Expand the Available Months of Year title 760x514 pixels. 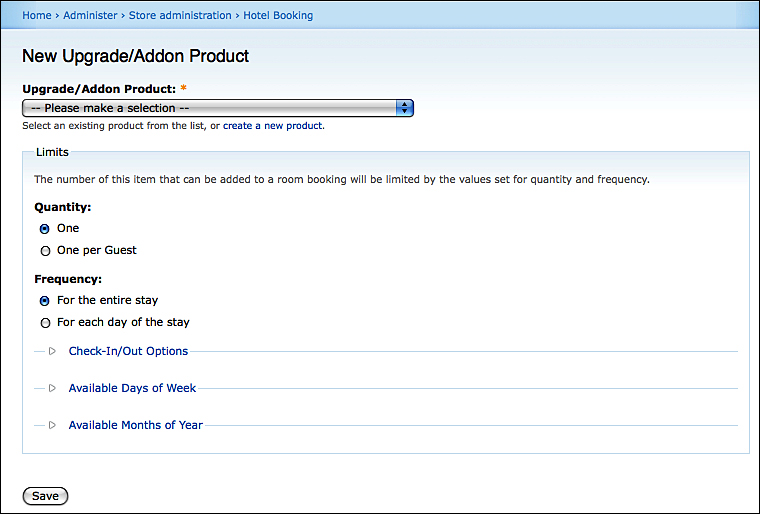[x=135, y=425]
